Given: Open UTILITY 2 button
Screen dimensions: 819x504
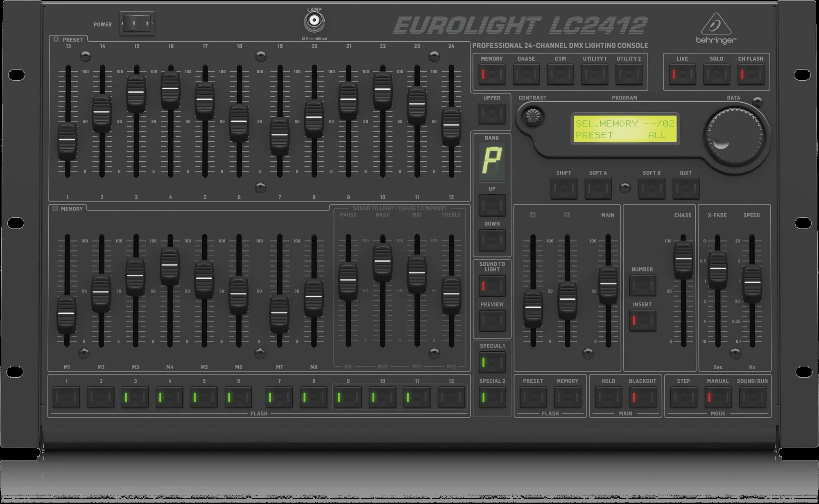Looking at the screenshot, I should [629, 74].
